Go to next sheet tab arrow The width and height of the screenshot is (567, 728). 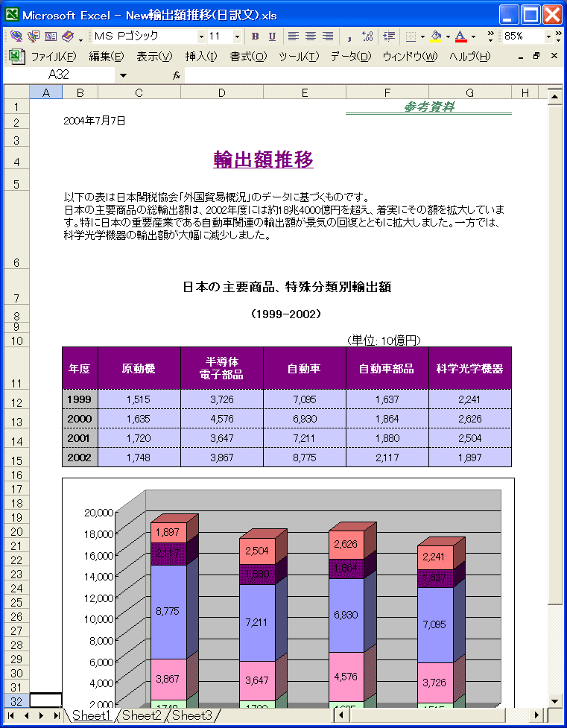(41, 715)
